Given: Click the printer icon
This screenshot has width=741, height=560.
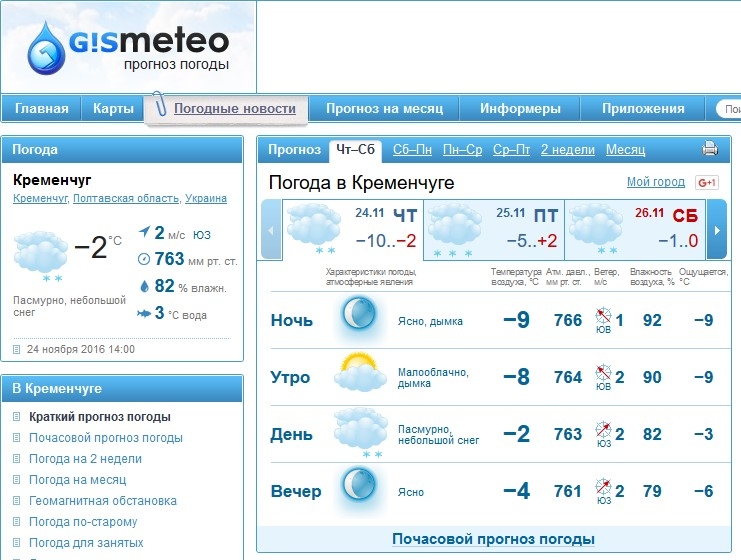Looking at the screenshot, I should coord(710,150).
